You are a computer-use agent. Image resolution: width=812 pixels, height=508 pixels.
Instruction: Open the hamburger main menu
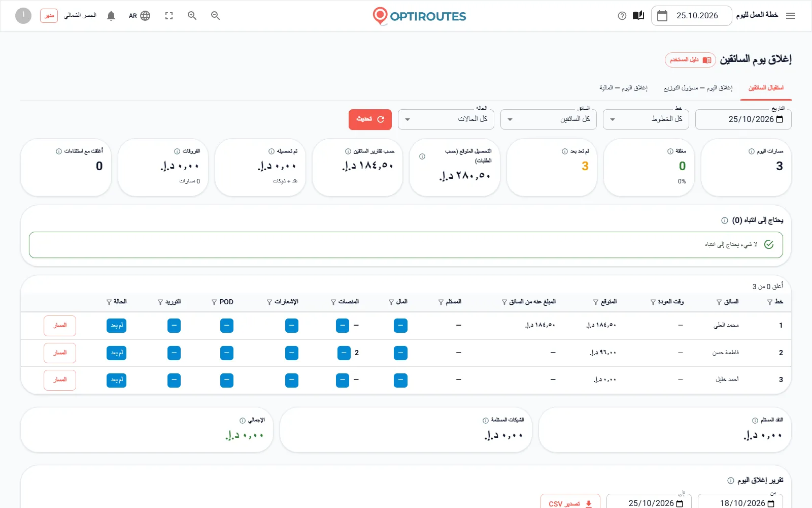(790, 16)
